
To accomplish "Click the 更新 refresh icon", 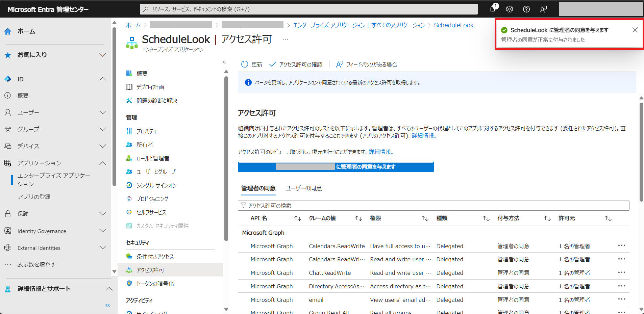I will pyautogui.click(x=244, y=64).
